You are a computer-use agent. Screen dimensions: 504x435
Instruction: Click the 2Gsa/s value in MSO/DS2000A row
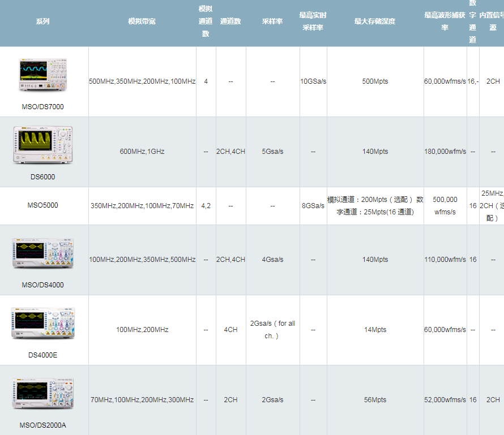(x=272, y=400)
